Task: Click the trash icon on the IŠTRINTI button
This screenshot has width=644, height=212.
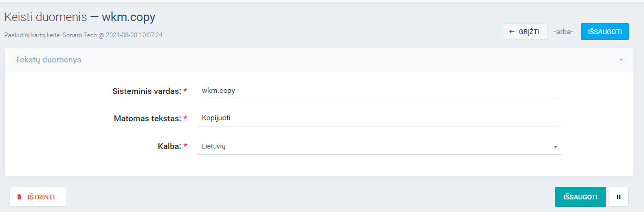Action: pyautogui.click(x=19, y=197)
